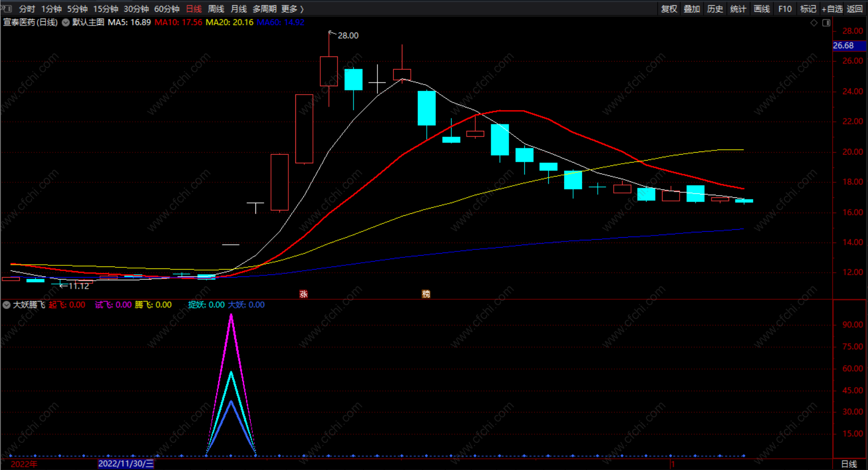
Task: Click the MA10: 17.56 label
Action: [178, 22]
